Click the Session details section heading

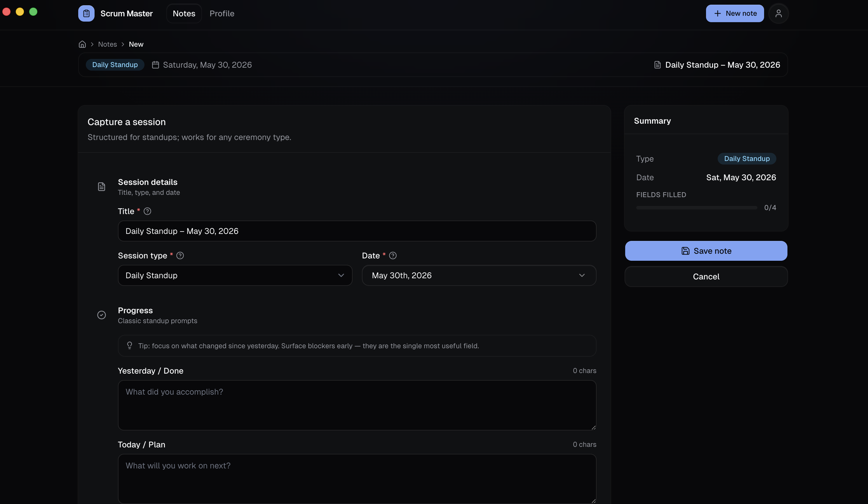tap(147, 182)
